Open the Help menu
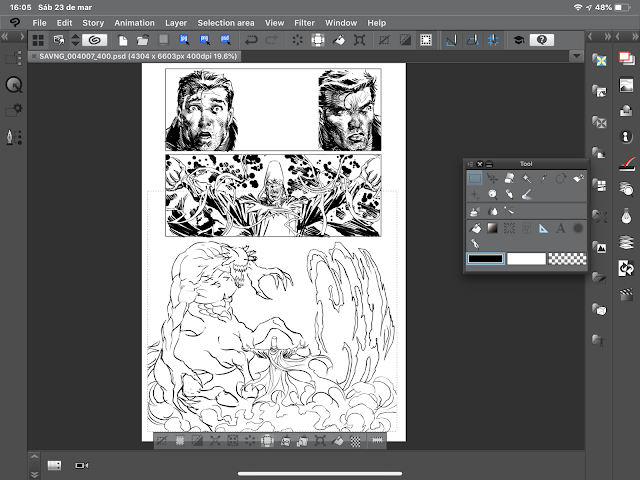The width and height of the screenshot is (640, 480). click(x=376, y=23)
